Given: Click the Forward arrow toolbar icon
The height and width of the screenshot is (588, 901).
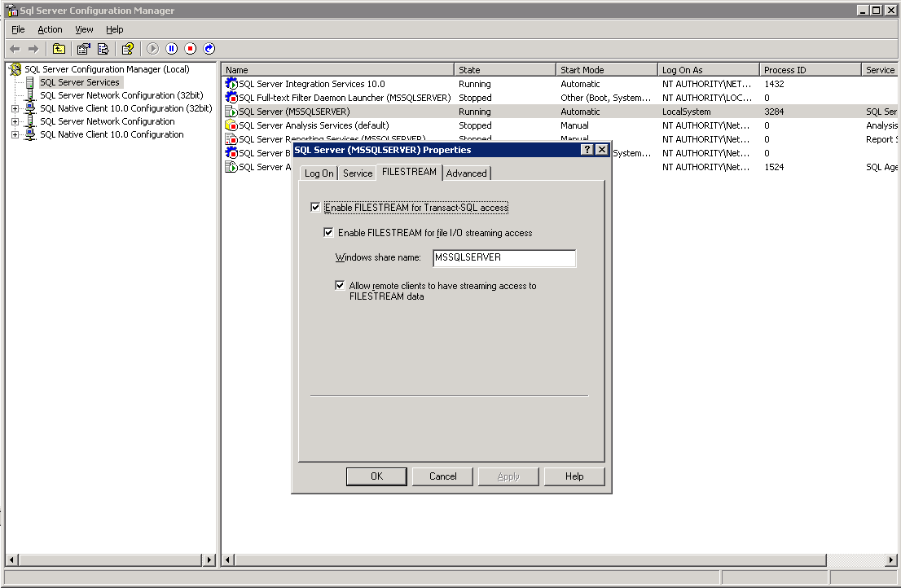Looking at the screenshot, I should pyautogui.click(x=33, y=49).
